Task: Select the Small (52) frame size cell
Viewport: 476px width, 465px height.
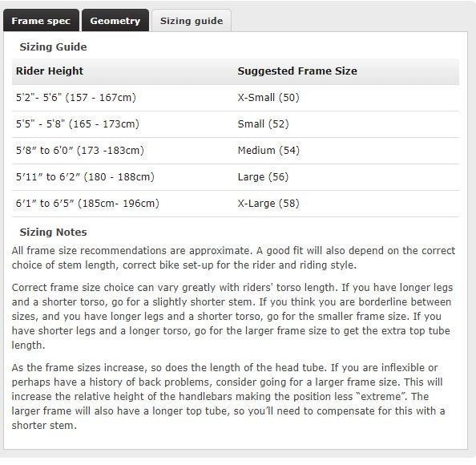Action: coord(263,124)
